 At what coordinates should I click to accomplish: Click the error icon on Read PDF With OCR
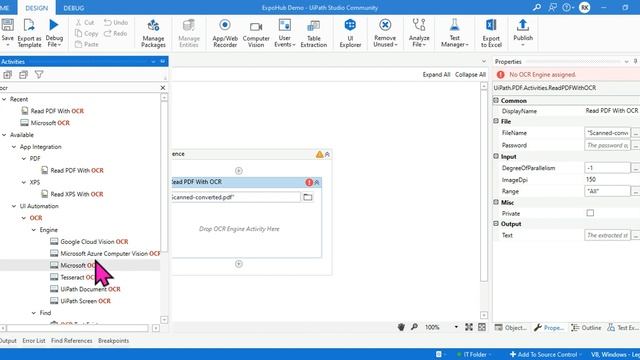point(309,182)
